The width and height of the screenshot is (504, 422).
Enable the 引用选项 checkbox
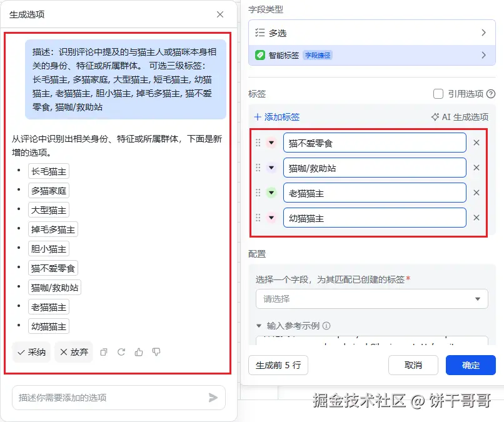pos(438,94)
